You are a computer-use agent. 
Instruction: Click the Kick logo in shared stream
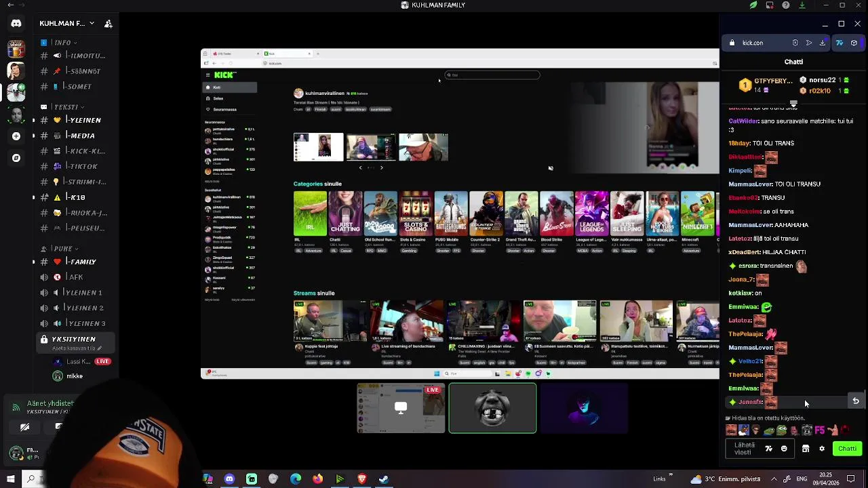[225, 75]
